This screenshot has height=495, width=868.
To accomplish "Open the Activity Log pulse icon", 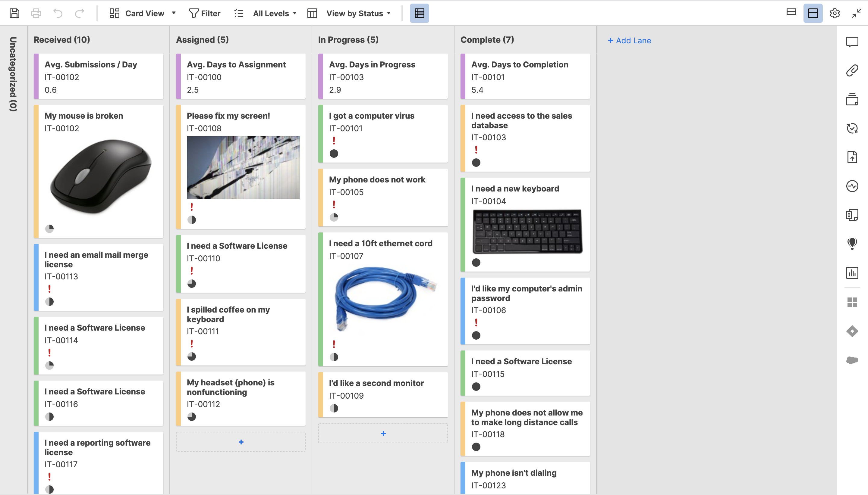I will [x=852, y=186].
